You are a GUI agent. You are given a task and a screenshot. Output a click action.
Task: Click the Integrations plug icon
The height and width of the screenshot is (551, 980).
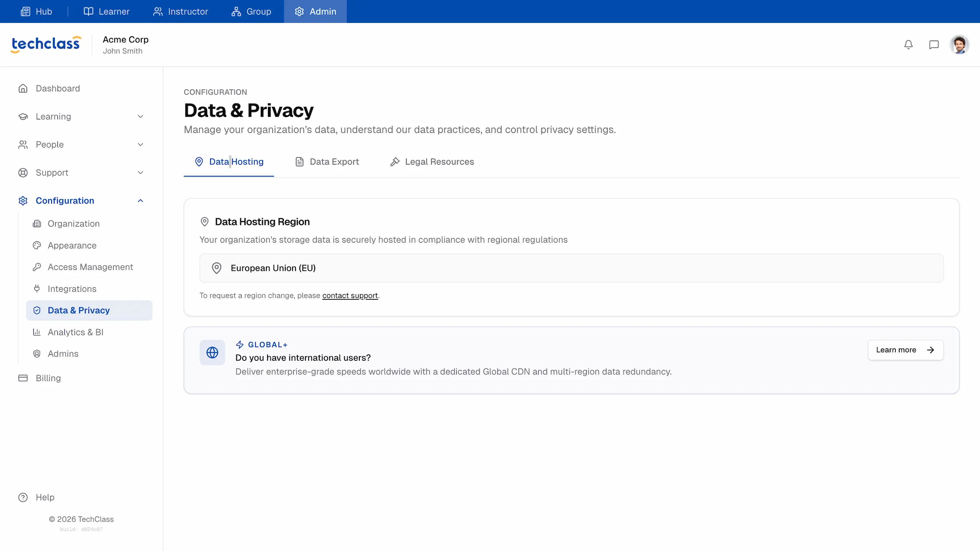pos(37,289)
